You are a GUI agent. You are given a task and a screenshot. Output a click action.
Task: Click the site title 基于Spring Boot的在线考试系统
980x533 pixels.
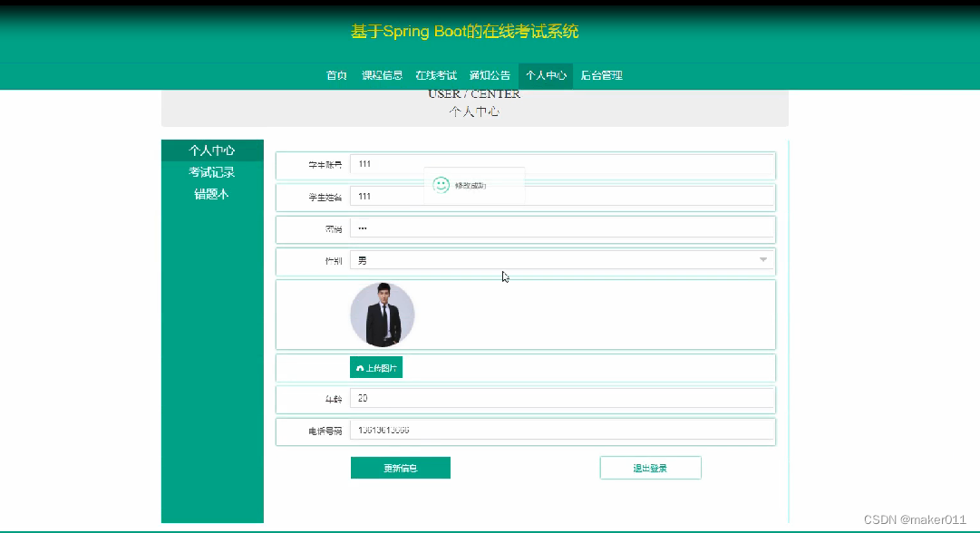pyautogui.click(x=464, y=31)
